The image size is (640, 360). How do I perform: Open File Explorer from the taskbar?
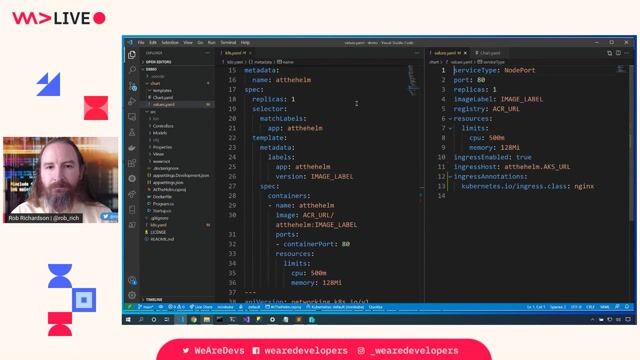[207, 320]
